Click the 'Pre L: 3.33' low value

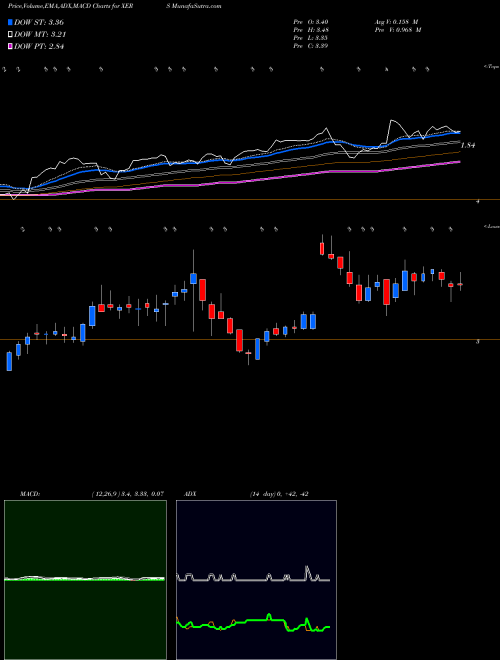coord(311,38)
